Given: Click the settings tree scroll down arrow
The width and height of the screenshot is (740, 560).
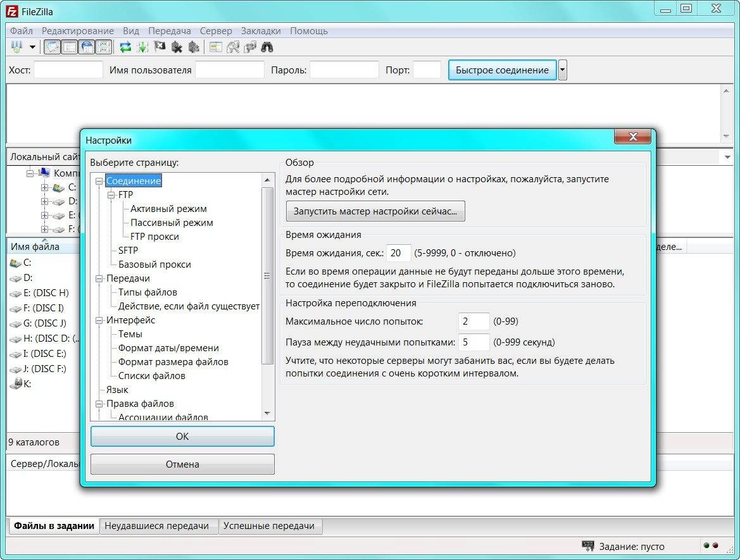Looking at the screenshot, I should (267, 413).
